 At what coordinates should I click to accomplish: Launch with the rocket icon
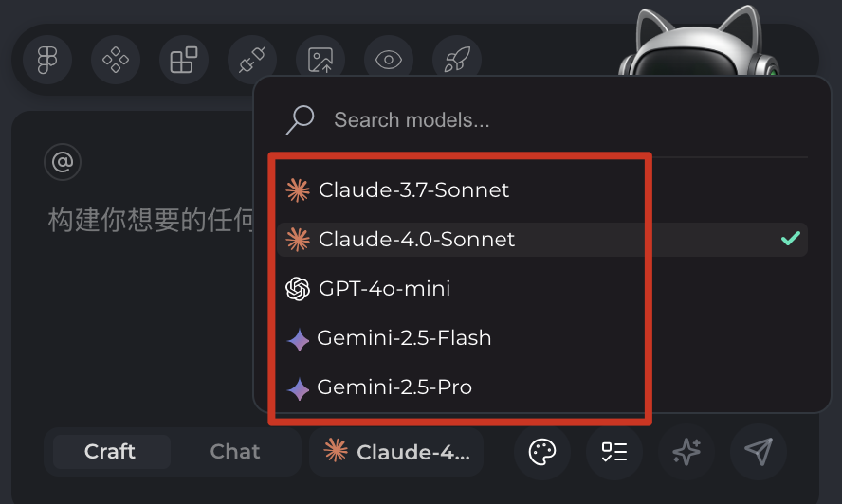pos(457,61)
